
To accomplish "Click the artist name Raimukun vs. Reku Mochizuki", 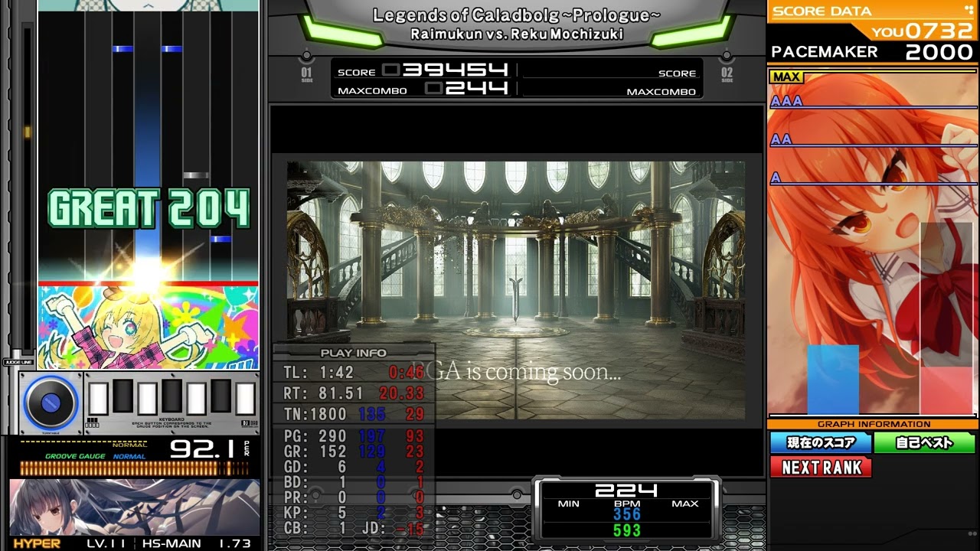I will click(x=517, y=34).
